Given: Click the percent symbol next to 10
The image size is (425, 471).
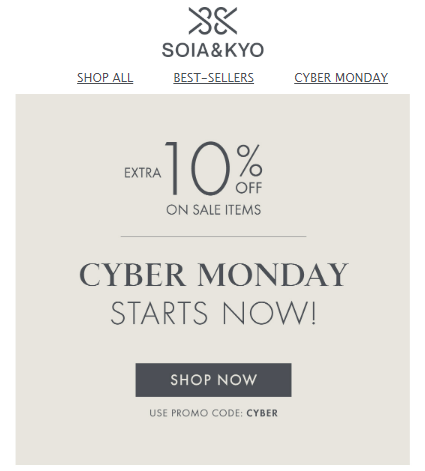Looking at the screenshot, I should [x=249, y=160].
